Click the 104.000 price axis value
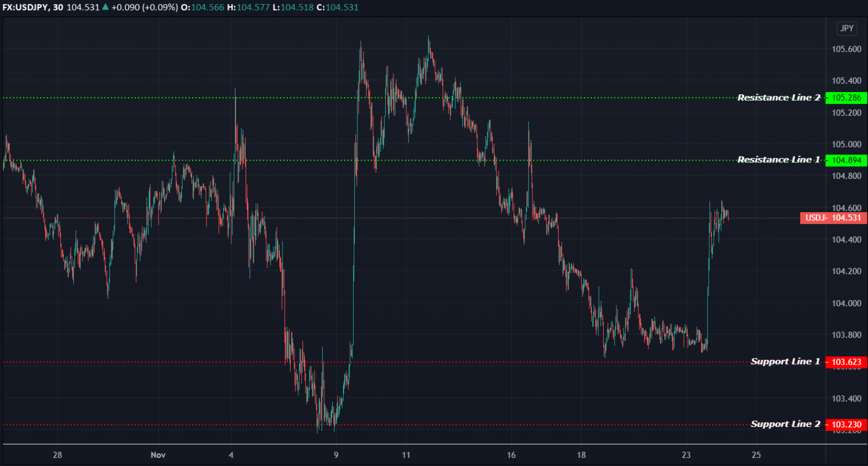The width and height of the screenshot is (868, 466). pyautogui.click(x=846, y=303)
